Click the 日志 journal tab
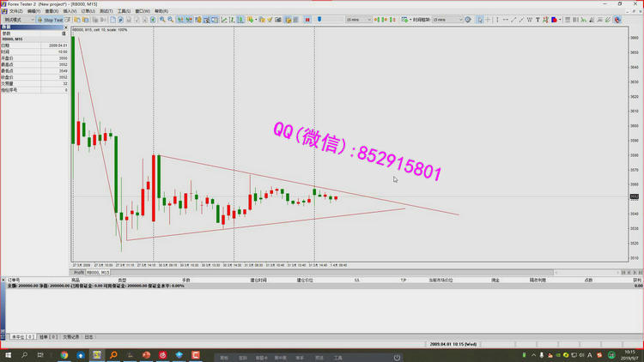 [x=89, y=337]
